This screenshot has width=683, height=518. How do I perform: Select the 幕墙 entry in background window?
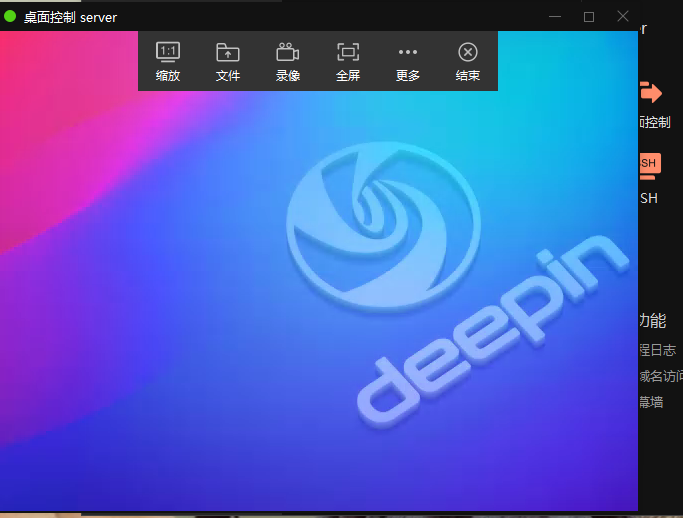651,402
